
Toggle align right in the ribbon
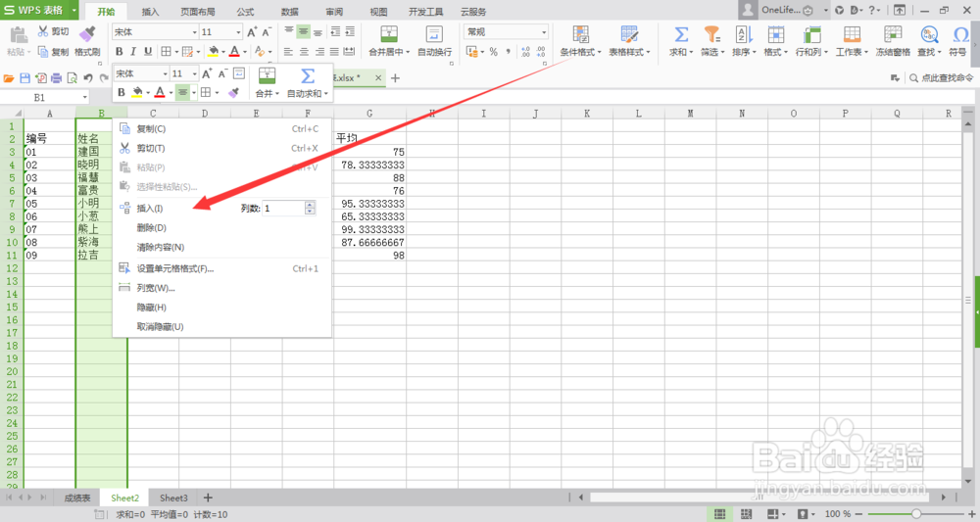click(319, 52)
